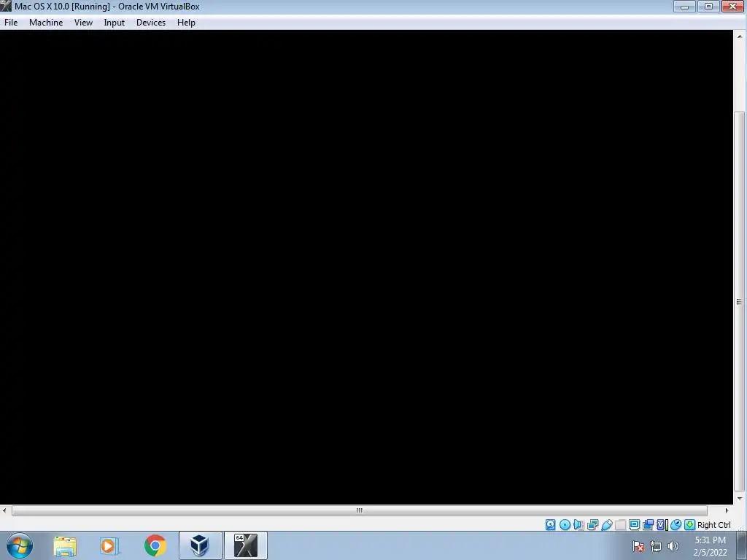This screenshot has height=560, width=747.
Task: Click the V processor virtualization status icon
Action: (x=662, y=525)
